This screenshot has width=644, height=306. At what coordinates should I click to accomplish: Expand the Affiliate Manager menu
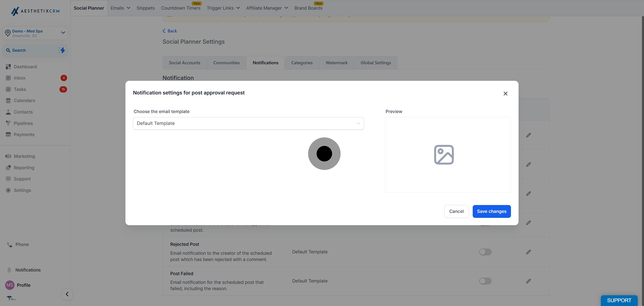(x=267, y=8)
